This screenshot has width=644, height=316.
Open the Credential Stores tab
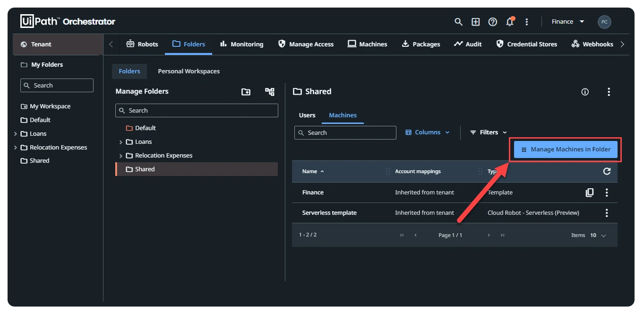click(526, 44)
